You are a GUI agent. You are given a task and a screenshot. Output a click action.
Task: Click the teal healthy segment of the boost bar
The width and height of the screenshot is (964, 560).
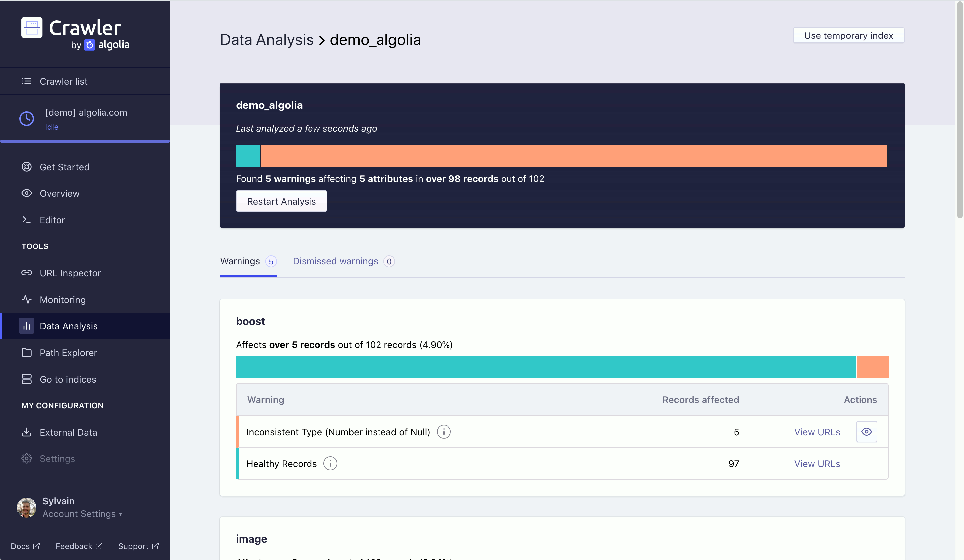tap(545, 367)
